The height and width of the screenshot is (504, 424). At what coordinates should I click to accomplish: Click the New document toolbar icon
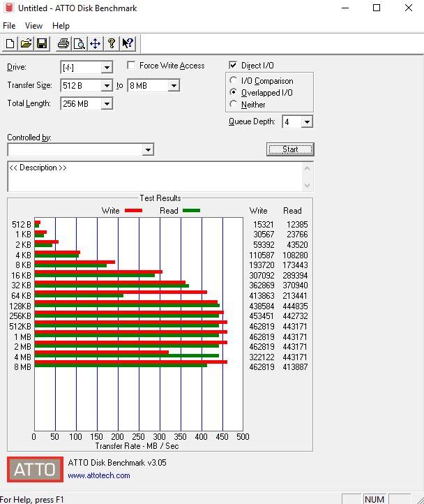(x=10, y=43)
